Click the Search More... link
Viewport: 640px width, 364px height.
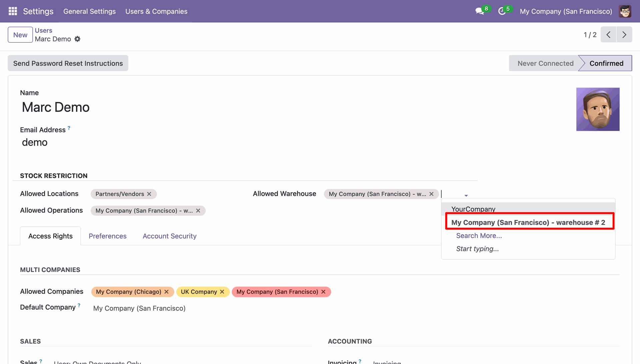(479, 236)
